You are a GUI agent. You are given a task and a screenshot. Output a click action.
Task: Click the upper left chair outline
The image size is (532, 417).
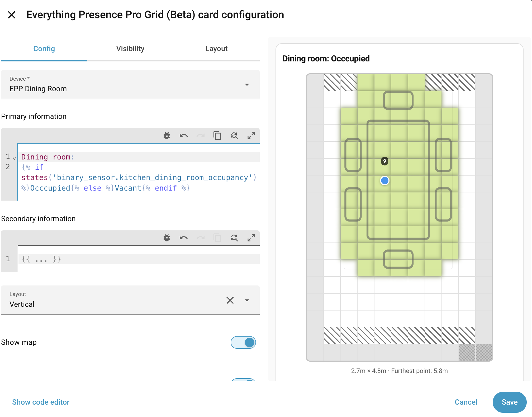[x=353, y=155]
